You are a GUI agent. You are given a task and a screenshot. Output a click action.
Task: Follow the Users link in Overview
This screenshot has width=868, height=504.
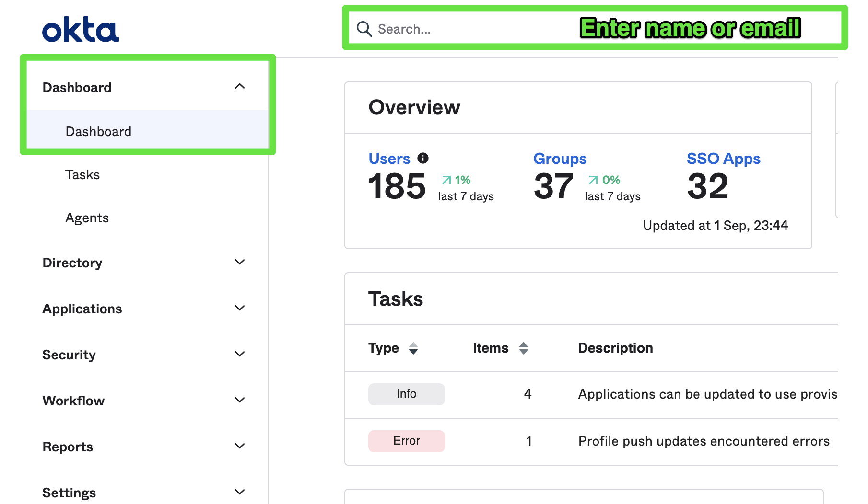click(389, 159)
